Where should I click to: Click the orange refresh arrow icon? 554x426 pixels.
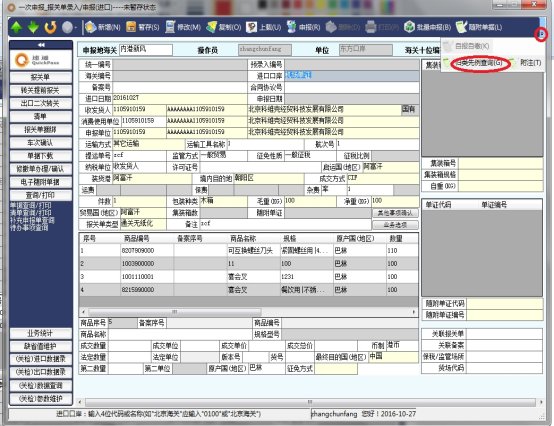tap(50, 27)
